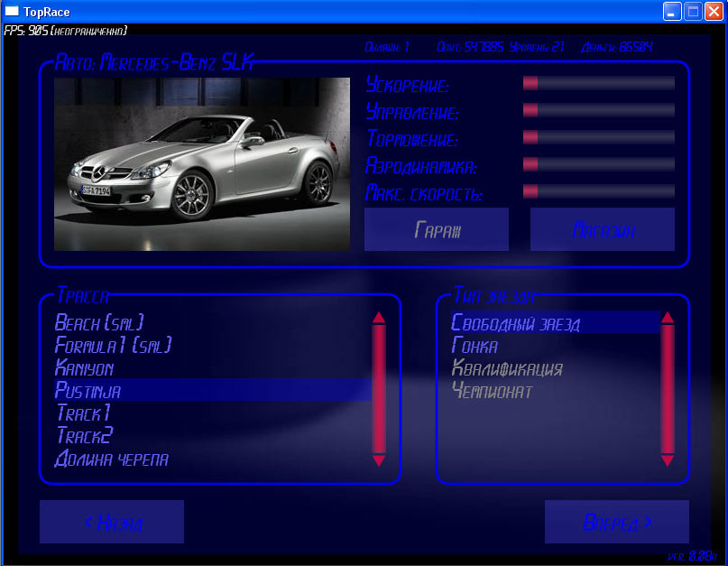Choose the Kaniyon track

tap(213, 368)
